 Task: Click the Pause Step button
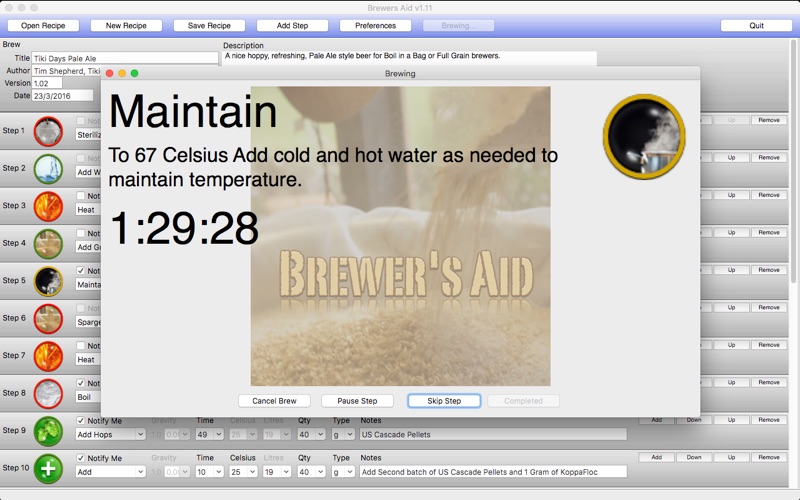pyautogui.click(x=357, y=401)
